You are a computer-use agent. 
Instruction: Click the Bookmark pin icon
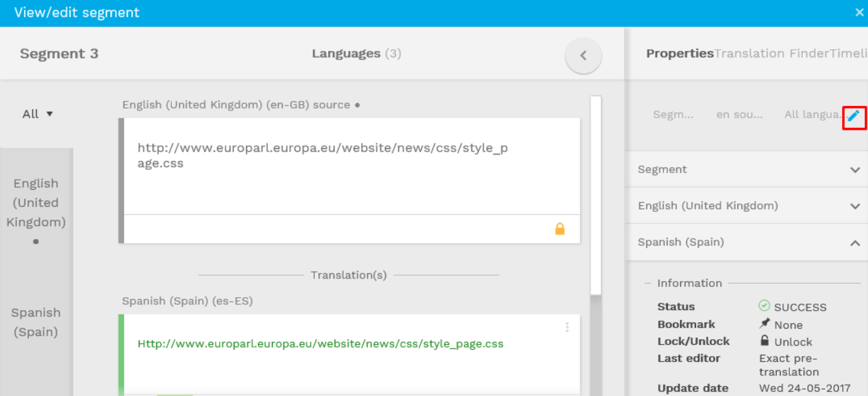click(765, 324)
